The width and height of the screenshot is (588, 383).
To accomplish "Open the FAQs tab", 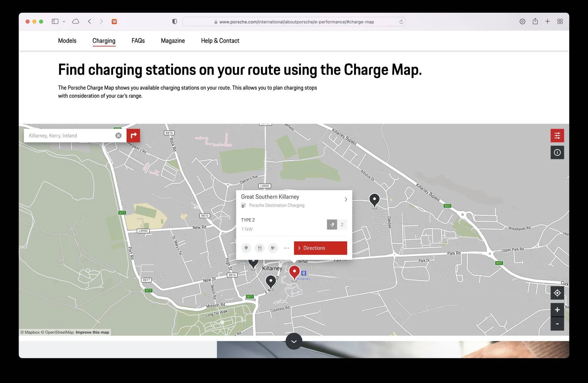I will coord(138,41).
